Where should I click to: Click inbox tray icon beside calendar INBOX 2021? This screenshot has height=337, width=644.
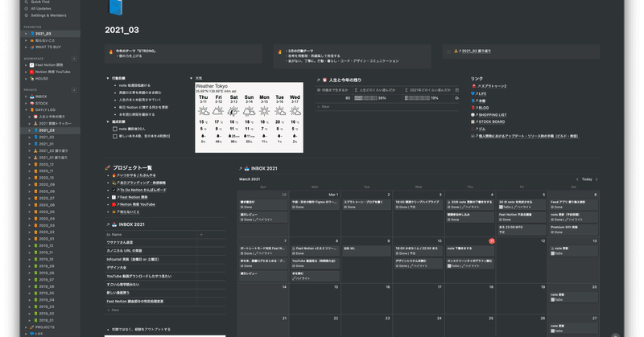tap(247, 168)
